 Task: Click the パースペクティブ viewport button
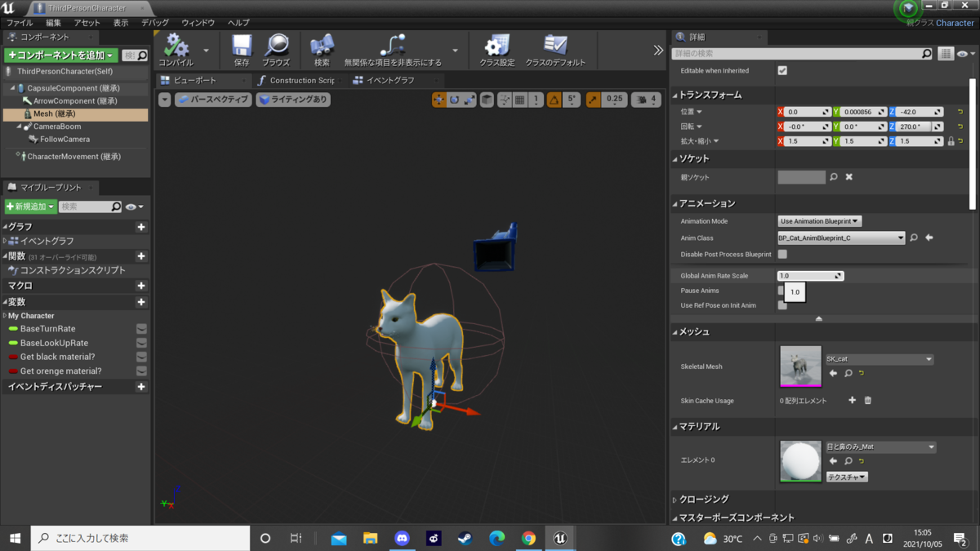coord(213,100)
